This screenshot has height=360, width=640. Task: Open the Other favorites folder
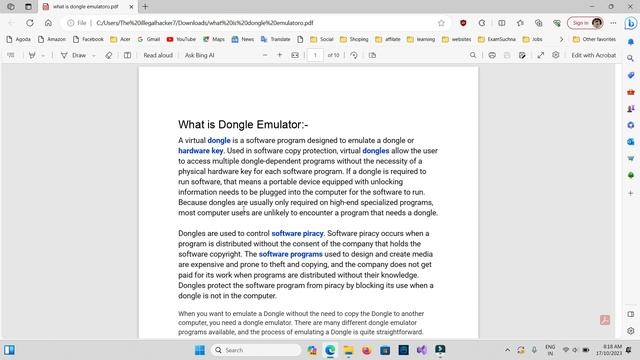click(x=594, y=39)
